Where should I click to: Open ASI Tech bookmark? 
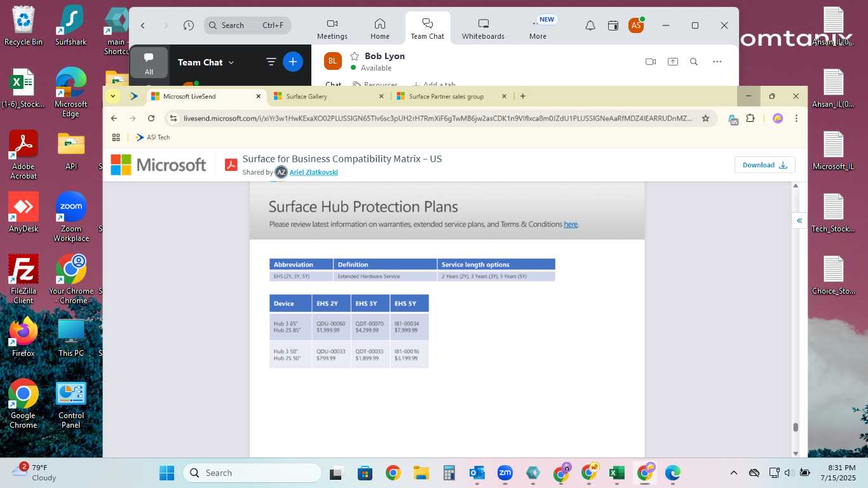click(153, 137)
